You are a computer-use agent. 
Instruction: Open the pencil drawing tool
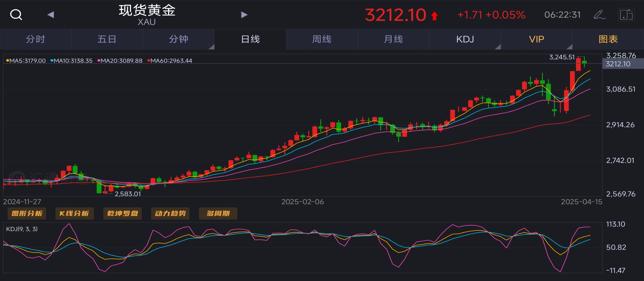pos(599,15)
